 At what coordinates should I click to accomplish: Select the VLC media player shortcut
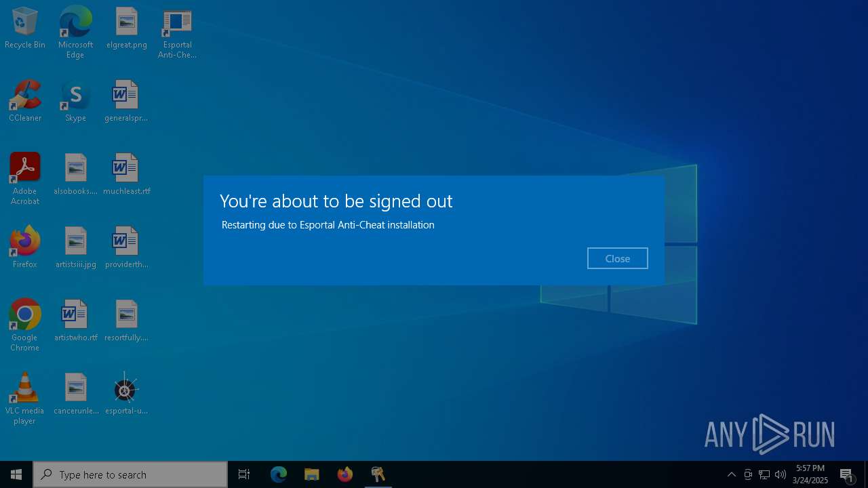tap(25, 399)
